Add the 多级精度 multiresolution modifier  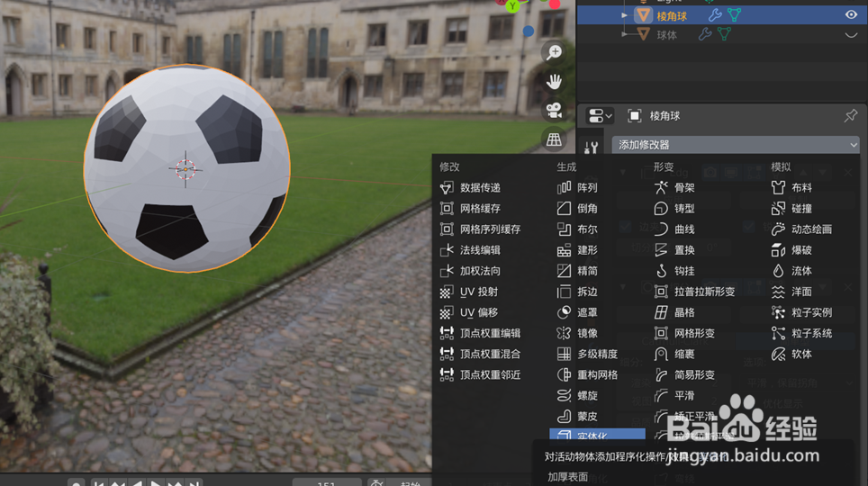pos(587,354)
